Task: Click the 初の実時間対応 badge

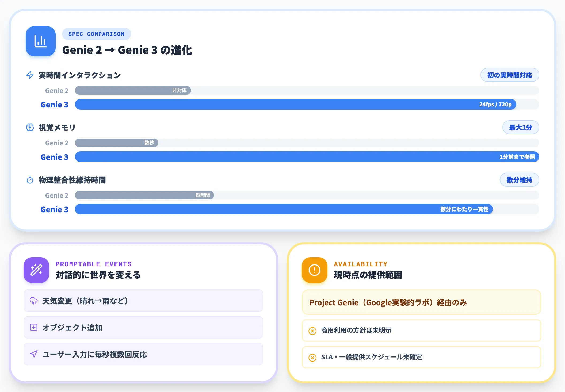Action: click(x=510, y=75)
